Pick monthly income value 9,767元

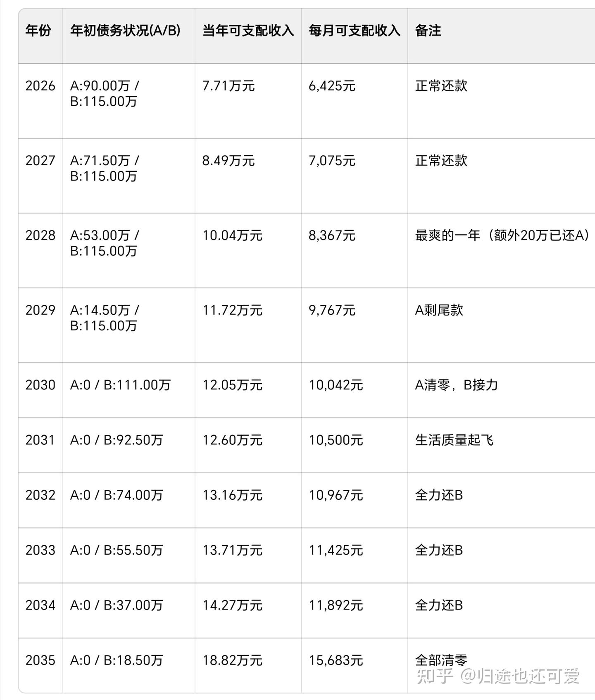coord(332,310)
